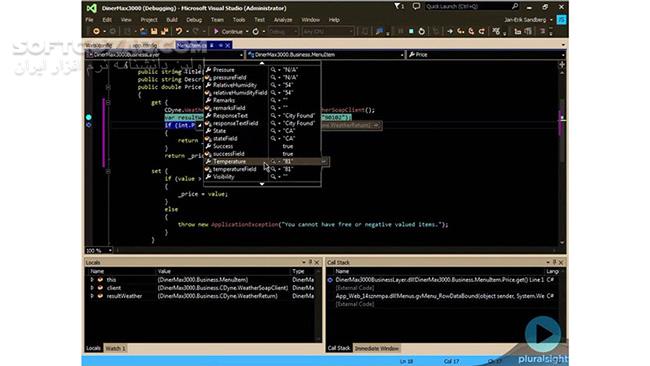Switch to the Watch 1 tab
650x366 pixels.
point(115,348)
